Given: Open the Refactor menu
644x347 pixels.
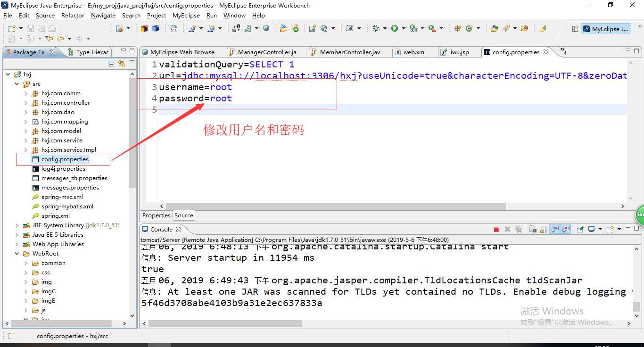Looking at the screenshot, I should click(73, 15).
